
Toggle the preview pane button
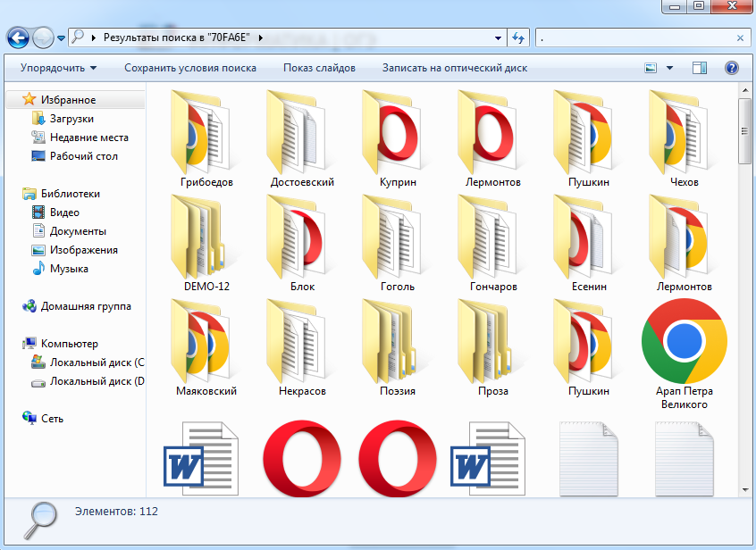tap(700, 68)
